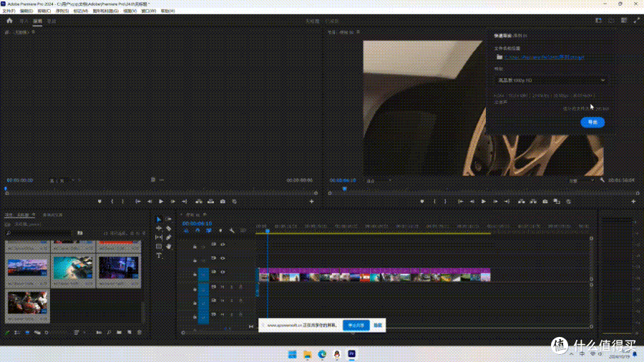
Task: Open Program monitor zoom level dropdown
Action: tap(379, 180)
